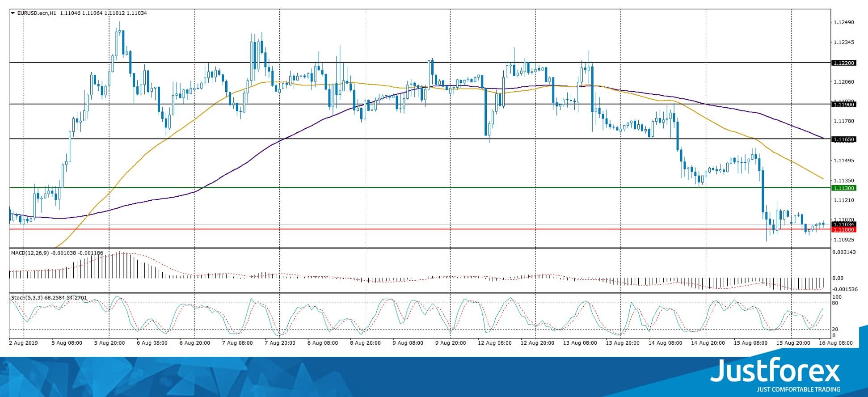The image size is (868, 397).
Task: Click the 6 Aug 20:00 time label
Action: pos(195,343)
